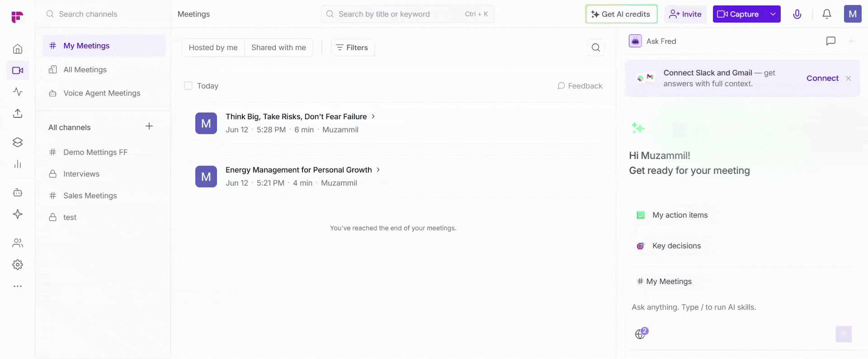
Task: Click 'Energy Management for Personal Growth' title
Action: tap(299, 170)
